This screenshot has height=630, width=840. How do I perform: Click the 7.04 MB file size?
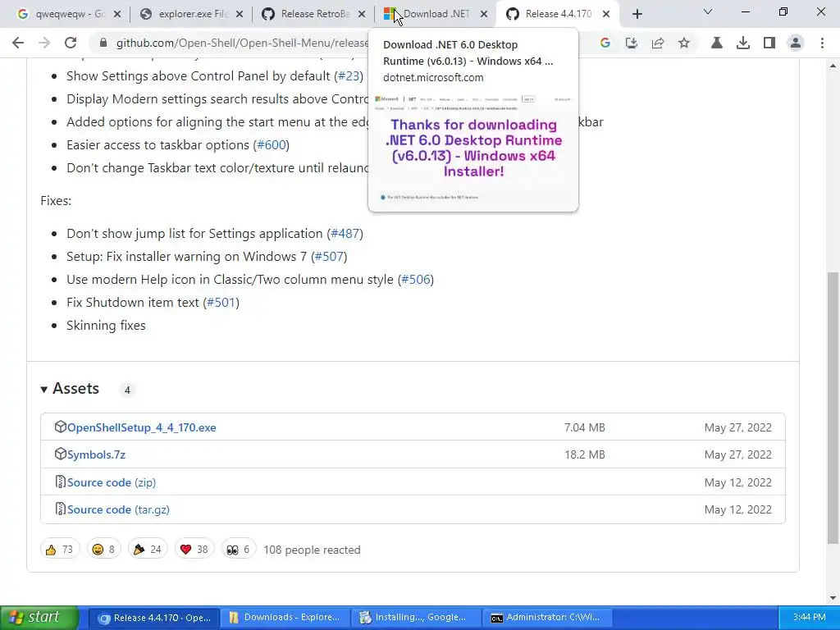(584, 427)
